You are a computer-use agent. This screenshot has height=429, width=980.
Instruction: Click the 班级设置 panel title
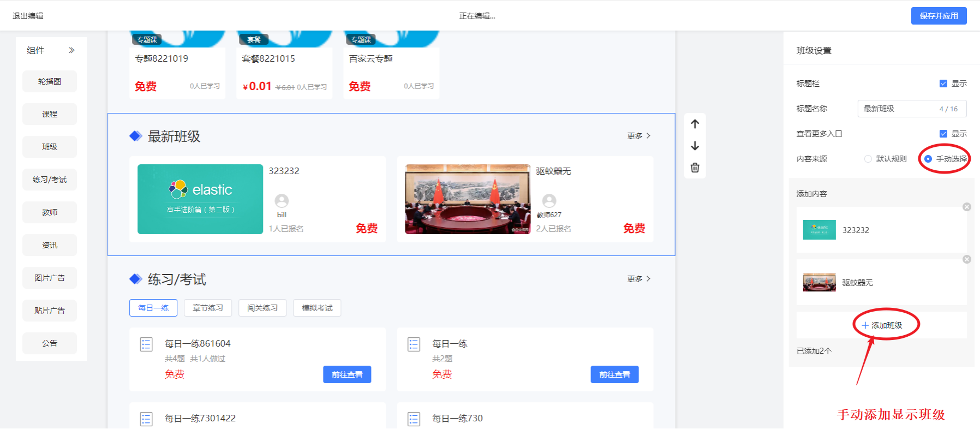(814, 51)
